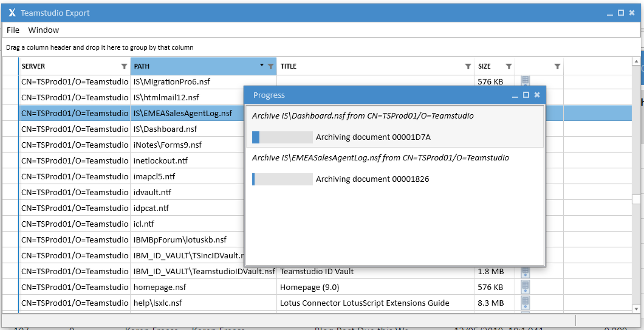
Task: Click server icon in the help\lsxlc.nsf row
Action: click(x=525, y=302)
